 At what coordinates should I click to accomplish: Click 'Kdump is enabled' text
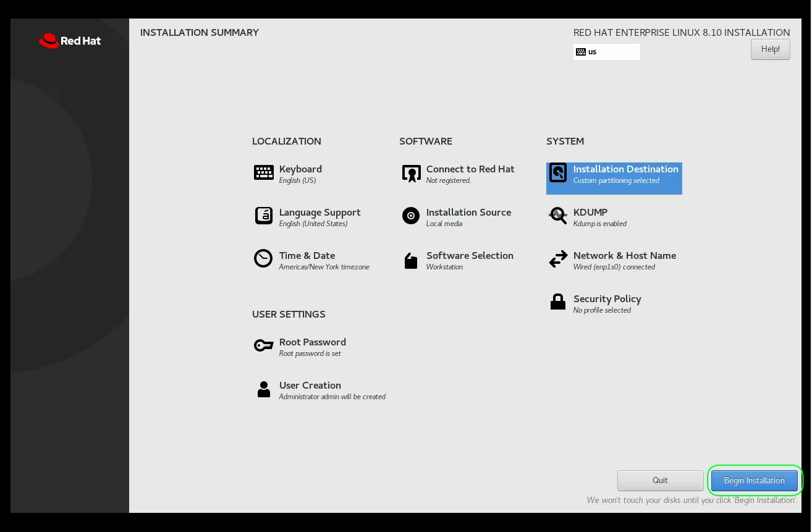[600, 224]
